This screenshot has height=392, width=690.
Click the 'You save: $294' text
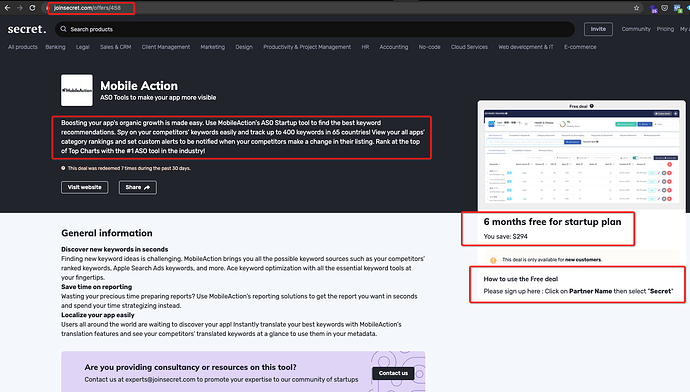click(505, 237)
